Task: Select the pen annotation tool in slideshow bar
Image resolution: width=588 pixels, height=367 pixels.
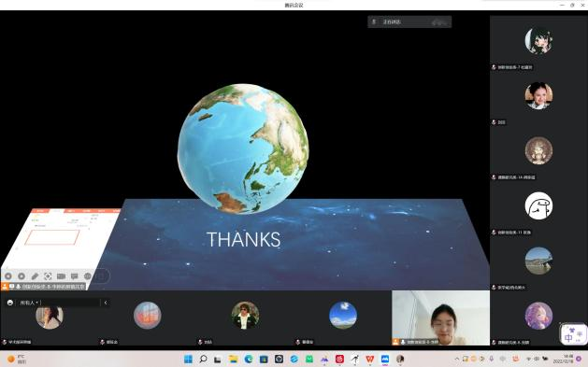Action: [35, 276]
